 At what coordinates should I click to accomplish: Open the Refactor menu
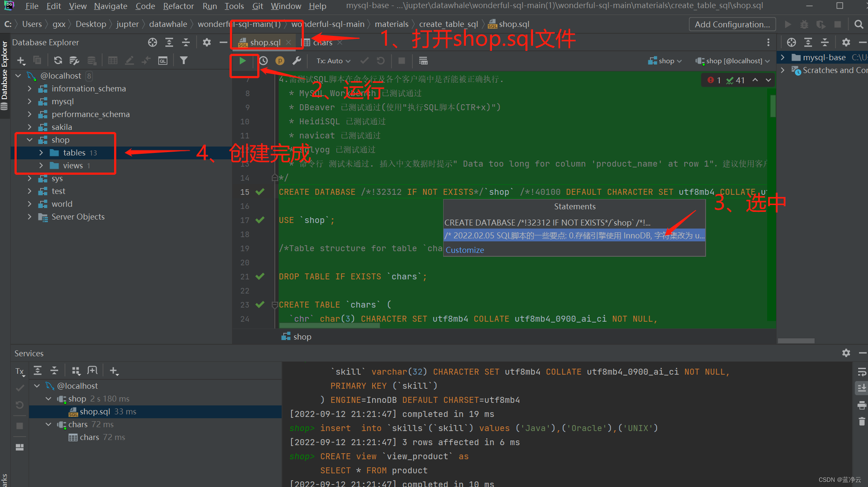178,6
